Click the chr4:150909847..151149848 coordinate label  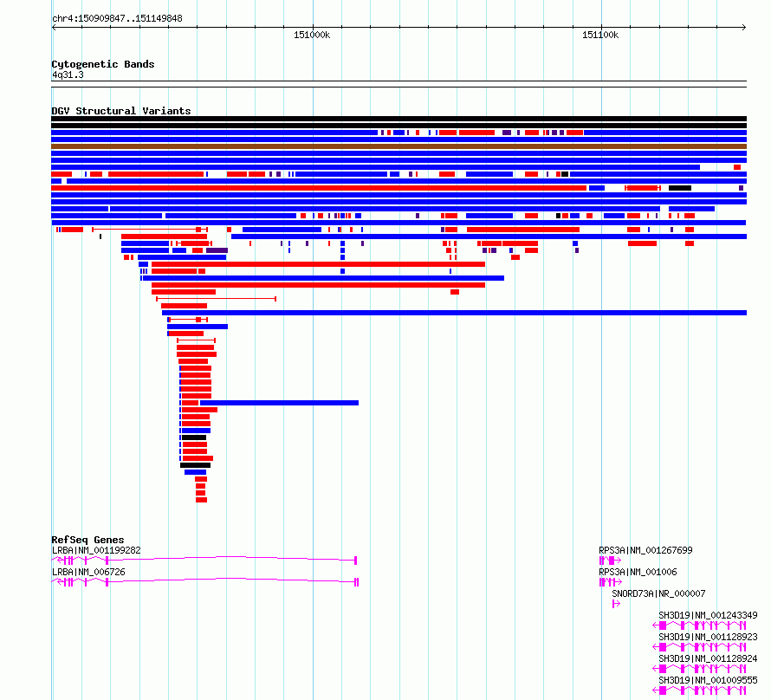[x=117, y=19]
